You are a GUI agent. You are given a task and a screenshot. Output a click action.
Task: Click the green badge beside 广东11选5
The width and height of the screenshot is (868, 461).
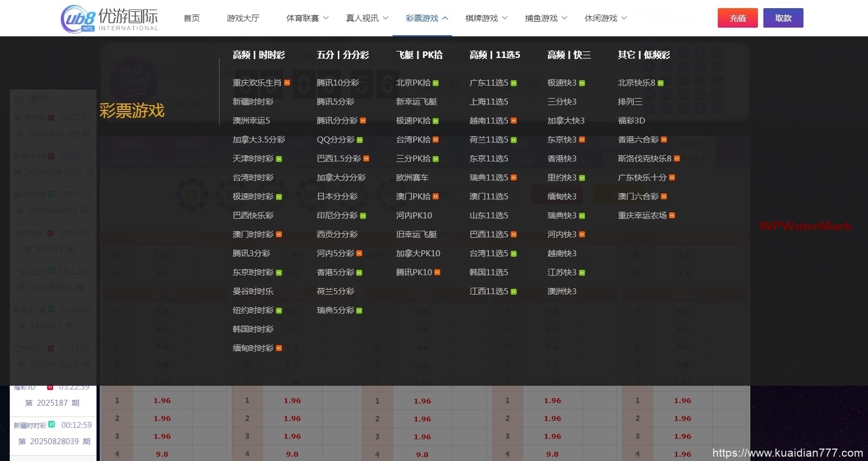(x=513, y=83)
